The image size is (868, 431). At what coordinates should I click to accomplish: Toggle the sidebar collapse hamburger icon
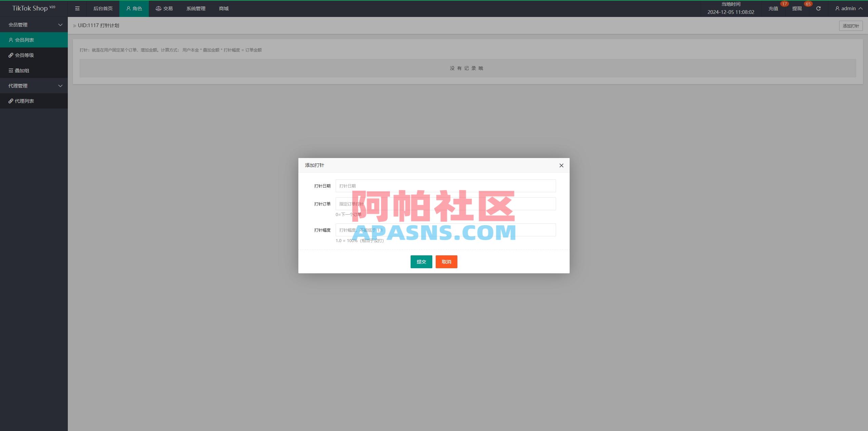(77, 8)
